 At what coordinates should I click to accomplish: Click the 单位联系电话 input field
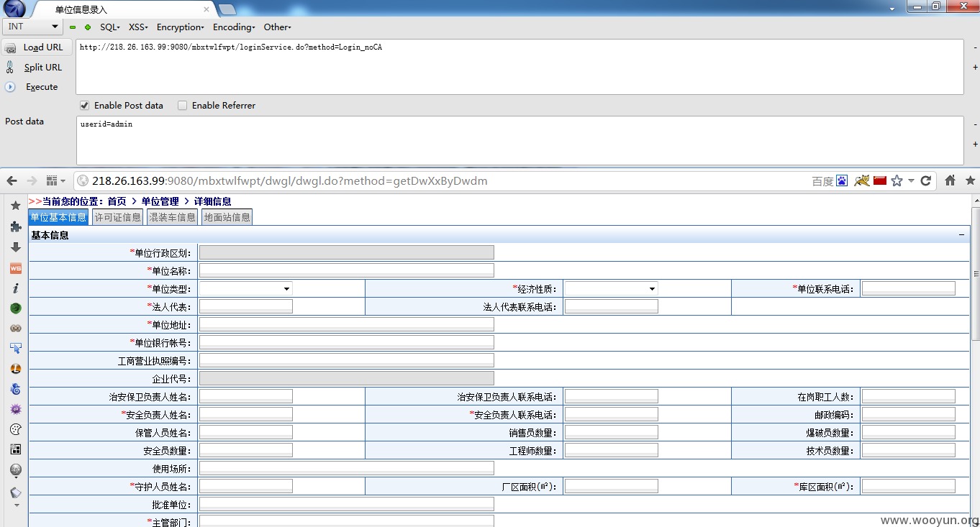click(x=908, y=288)
